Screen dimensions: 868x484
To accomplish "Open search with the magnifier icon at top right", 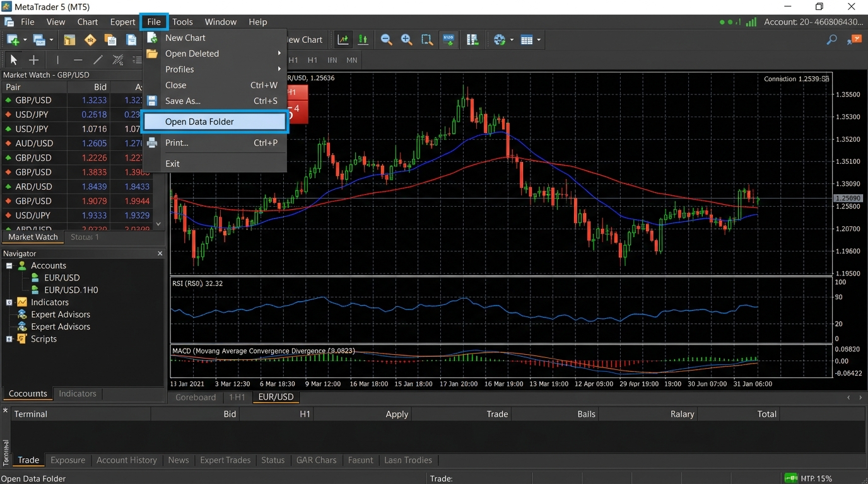I will 831,40.
